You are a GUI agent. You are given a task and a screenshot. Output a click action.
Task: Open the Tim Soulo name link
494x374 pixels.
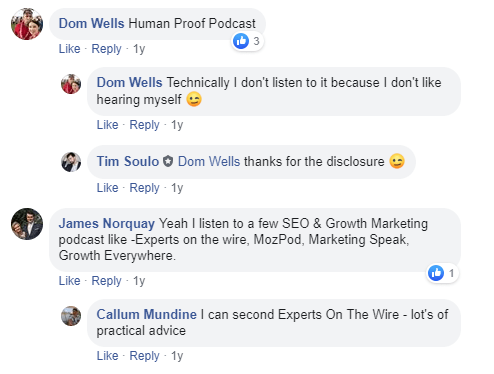128,161
